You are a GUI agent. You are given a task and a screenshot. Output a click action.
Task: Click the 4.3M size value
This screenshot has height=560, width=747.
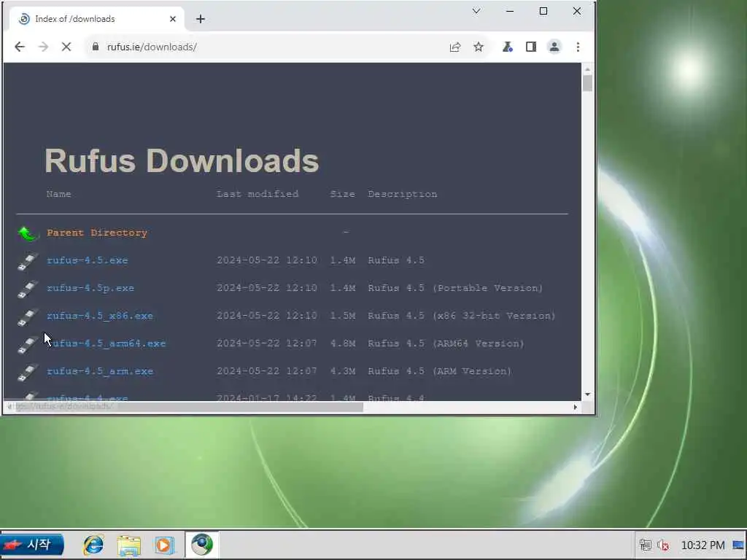[x=343, y=371]
